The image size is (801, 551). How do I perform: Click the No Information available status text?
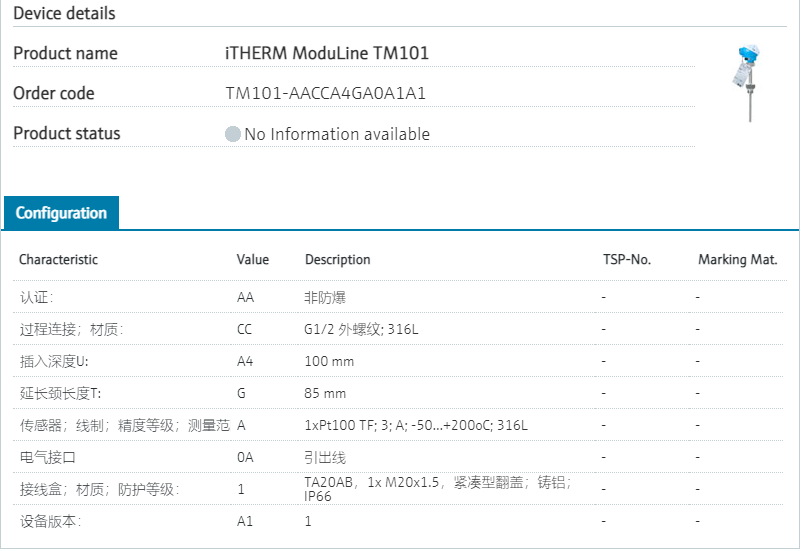pyautogui.click(x=337, y=134)
